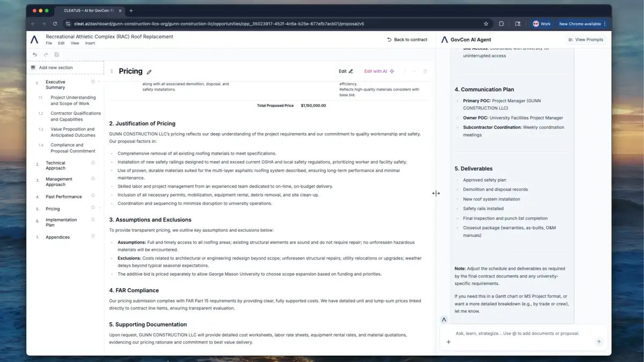
Task: Open info icon beside Past Performance
Action: pos(93,196)
